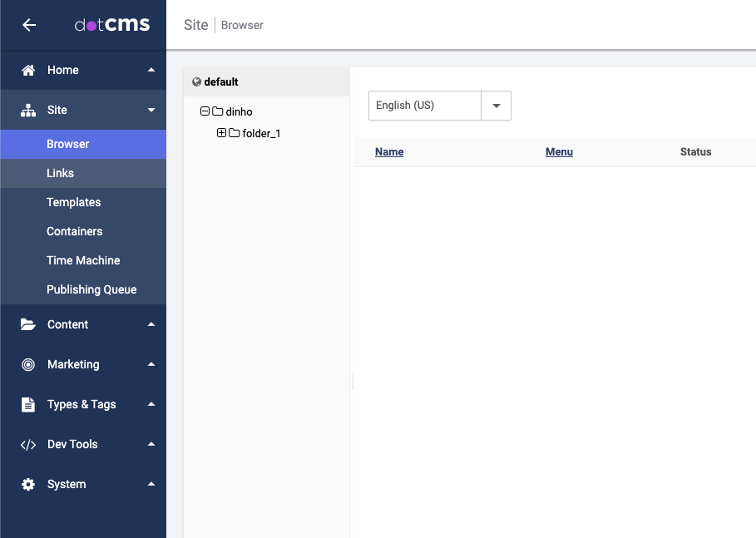Expand the folder_1 tree node
The height and width of the screenshot is (538, 756).
coord(221,132)
